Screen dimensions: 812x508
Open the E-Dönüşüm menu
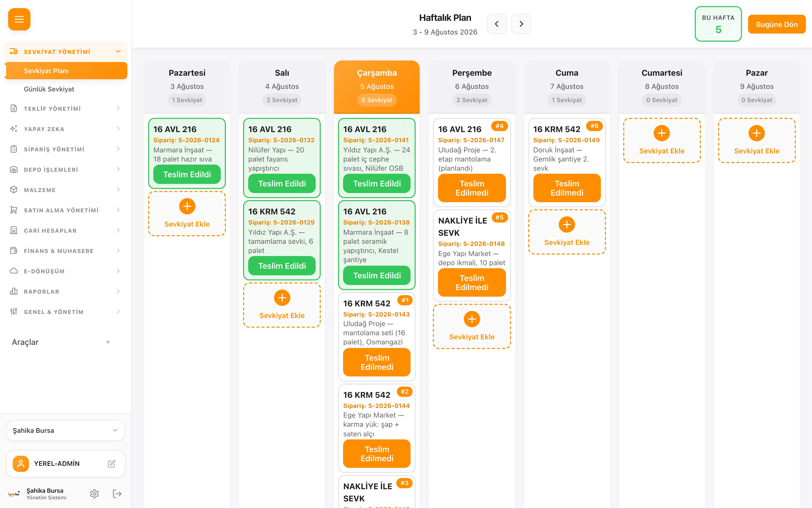[x=66, y=271]
